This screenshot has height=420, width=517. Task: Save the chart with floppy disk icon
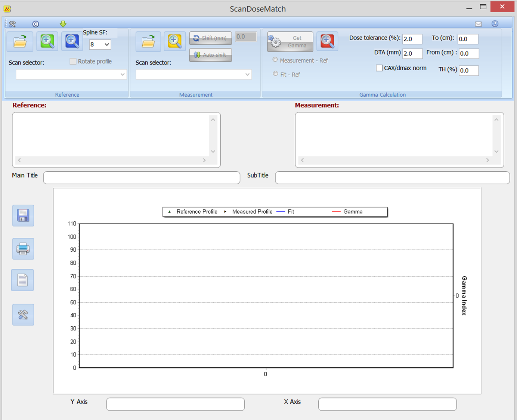click(x=23, y=216)
